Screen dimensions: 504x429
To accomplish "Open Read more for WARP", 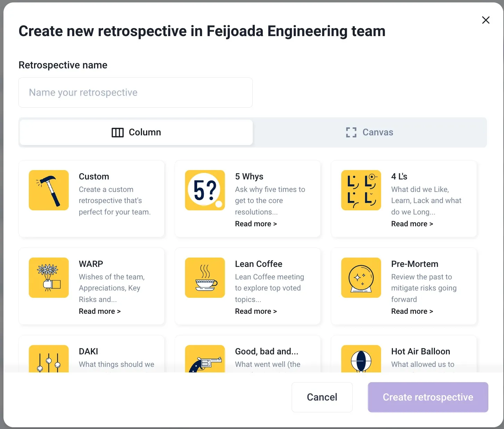I will [x=100, y=311].
